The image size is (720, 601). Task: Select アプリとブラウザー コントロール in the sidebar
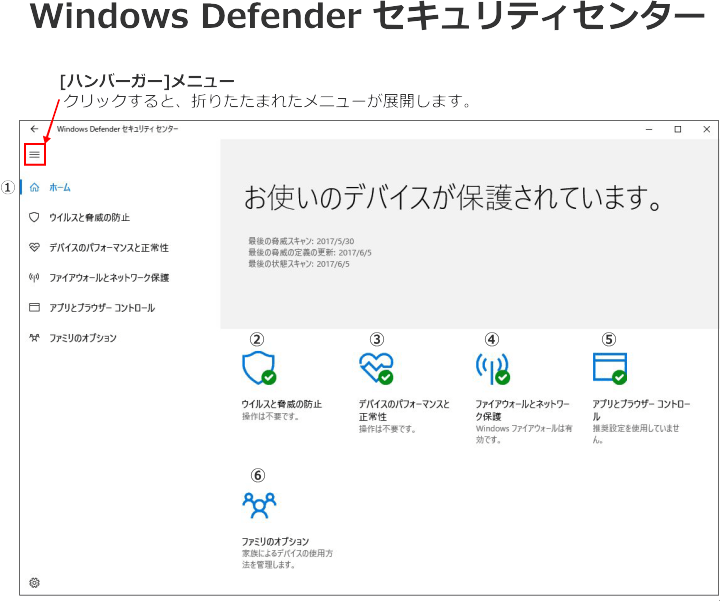point(102,308)
